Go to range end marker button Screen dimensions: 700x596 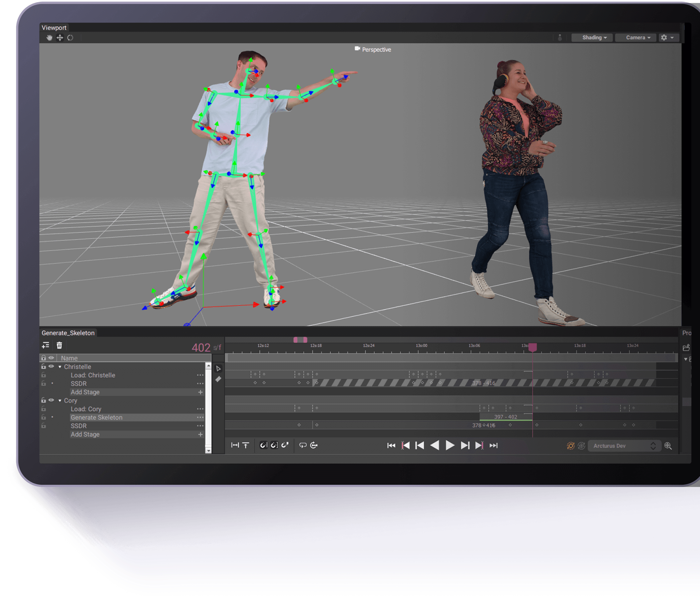[479, 446]
